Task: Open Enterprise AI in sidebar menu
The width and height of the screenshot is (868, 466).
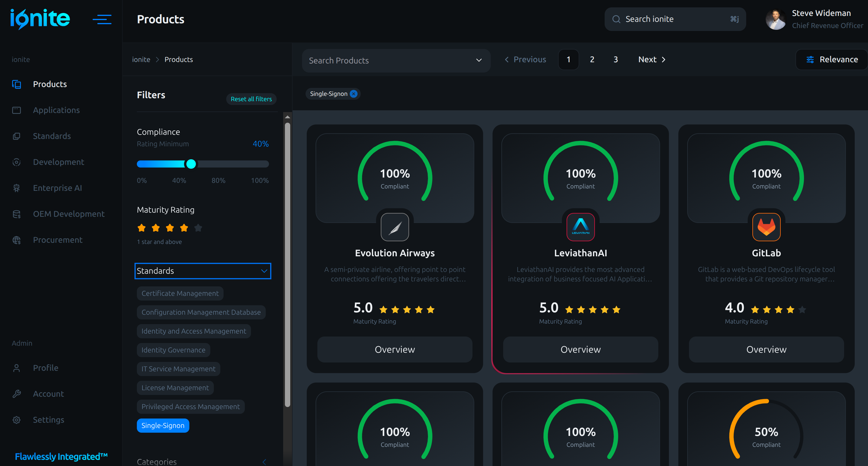Action: 58,188
